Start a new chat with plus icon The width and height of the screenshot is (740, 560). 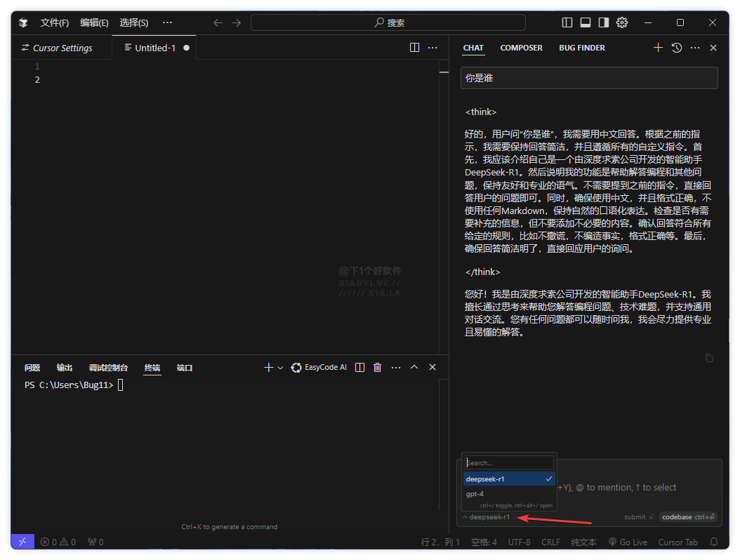pyautogui.click(x=658, y=48)
